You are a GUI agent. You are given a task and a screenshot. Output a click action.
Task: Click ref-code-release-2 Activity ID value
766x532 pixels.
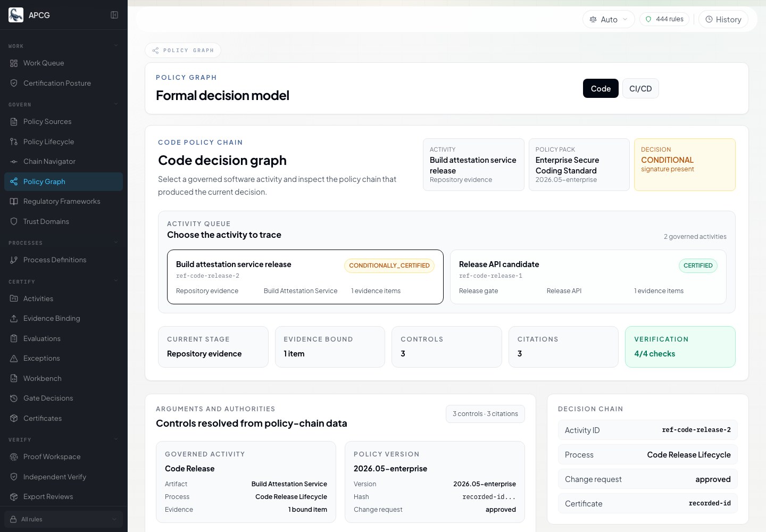pyautogui.click(x=696, y=430)
